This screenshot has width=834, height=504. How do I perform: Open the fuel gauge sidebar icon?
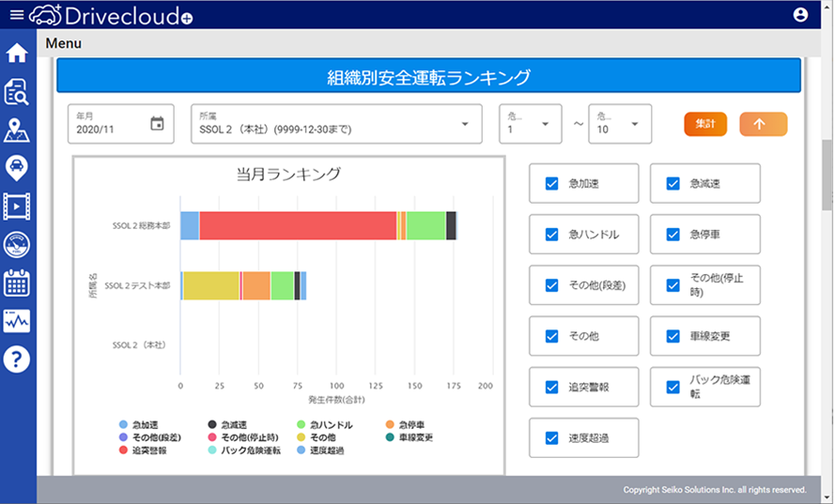[17, 245]
